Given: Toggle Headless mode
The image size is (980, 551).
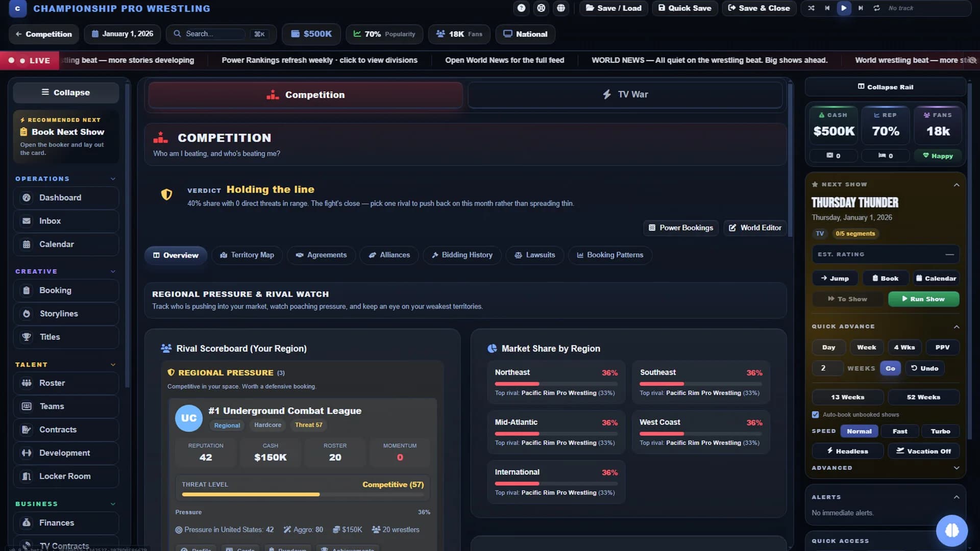Looking at the screenshot, I should tap(847, 452).
